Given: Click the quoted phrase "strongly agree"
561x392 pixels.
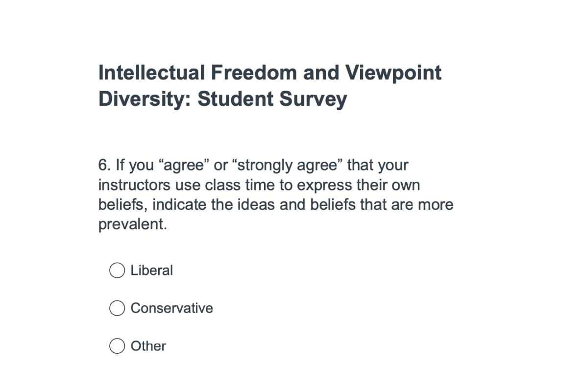Looking at the screenshot, I should [287, 166].
